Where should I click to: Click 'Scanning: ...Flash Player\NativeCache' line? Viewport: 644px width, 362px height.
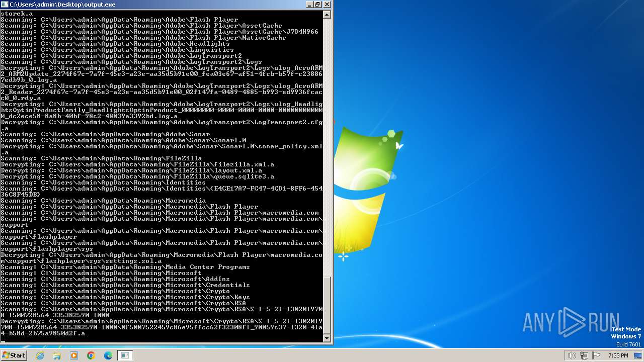143,38
